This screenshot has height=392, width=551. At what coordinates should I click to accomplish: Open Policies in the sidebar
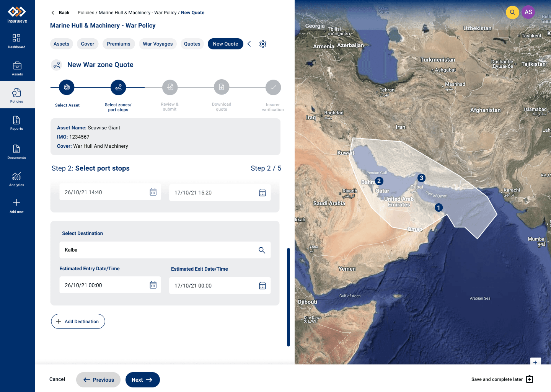(x=17, y=95)
